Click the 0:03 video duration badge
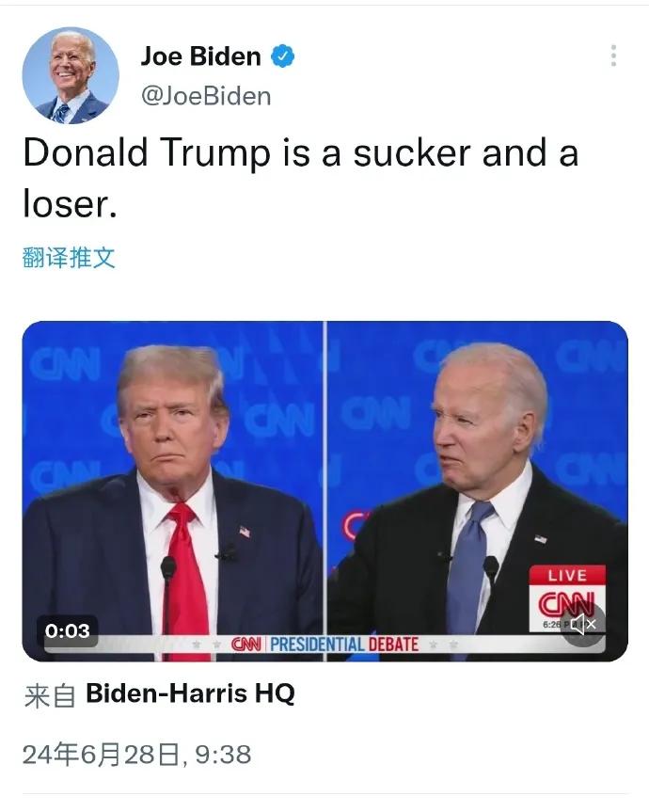This screenshot has height=812, width=649. click(x=68, y=630)
